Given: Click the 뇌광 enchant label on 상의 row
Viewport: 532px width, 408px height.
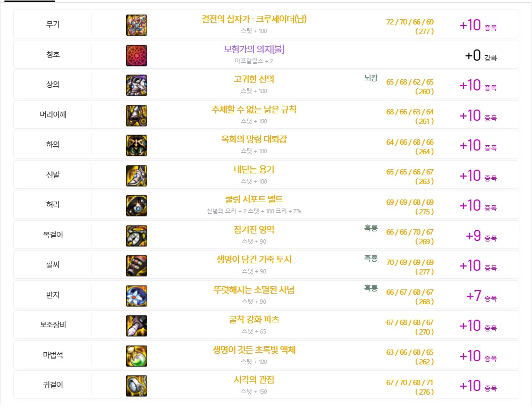Looking at the screenshot, I should coord(370,78).
